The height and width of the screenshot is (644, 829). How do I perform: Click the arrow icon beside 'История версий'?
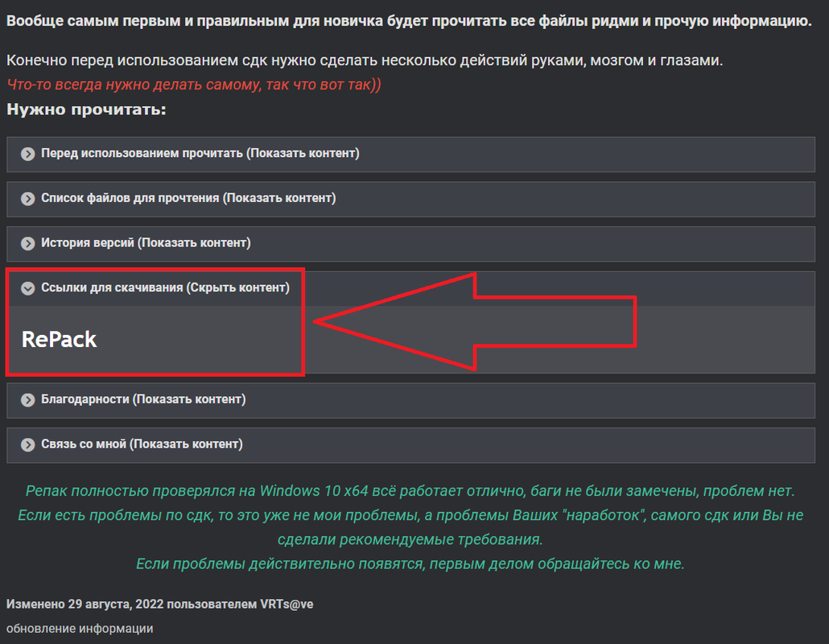pos(27,244)
